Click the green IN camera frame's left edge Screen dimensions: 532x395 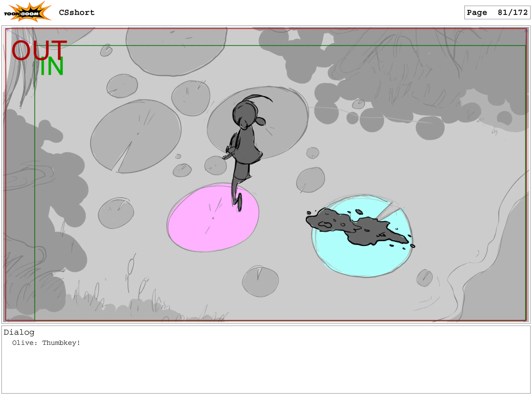pos(35,191)
